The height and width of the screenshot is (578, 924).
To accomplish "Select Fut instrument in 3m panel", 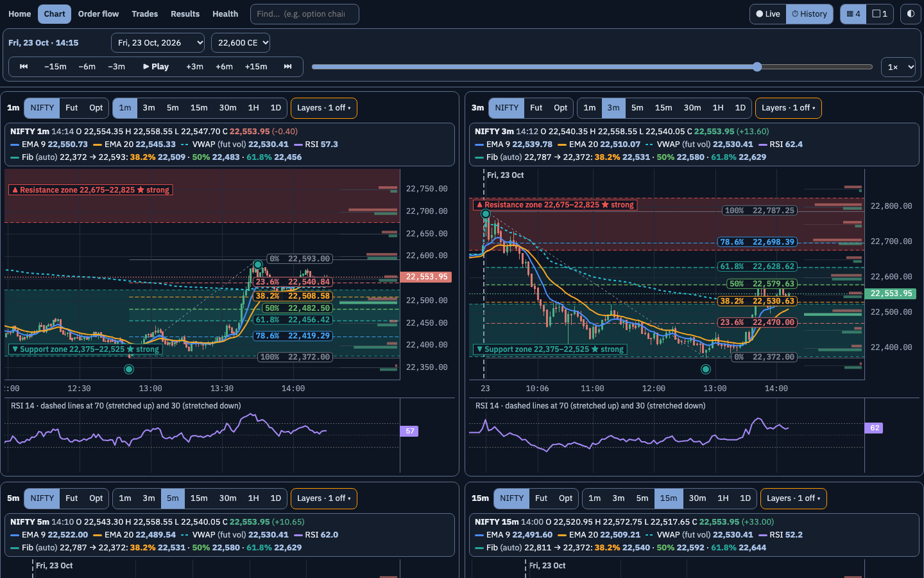I will click(x=536, y=108).
